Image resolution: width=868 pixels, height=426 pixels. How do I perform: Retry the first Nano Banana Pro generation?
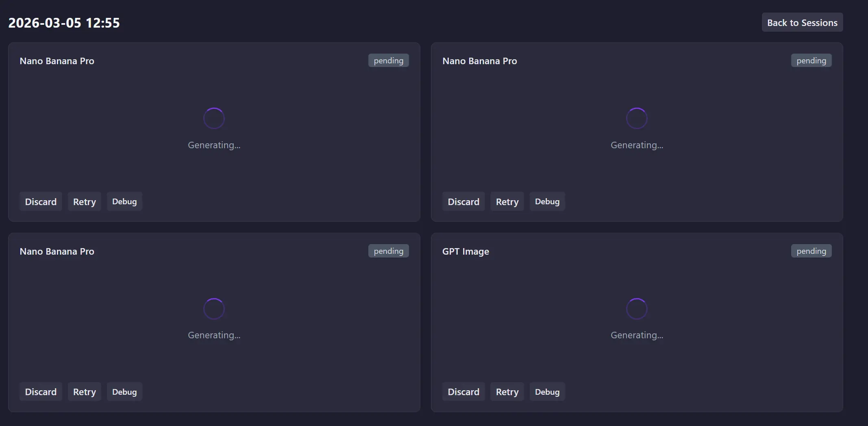[x=84, y=202]
